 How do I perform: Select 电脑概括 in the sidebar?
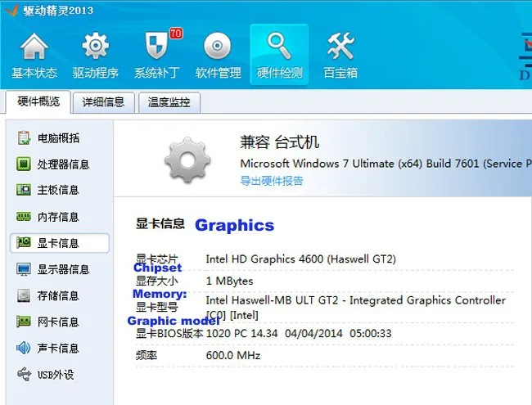coord(60,137)
